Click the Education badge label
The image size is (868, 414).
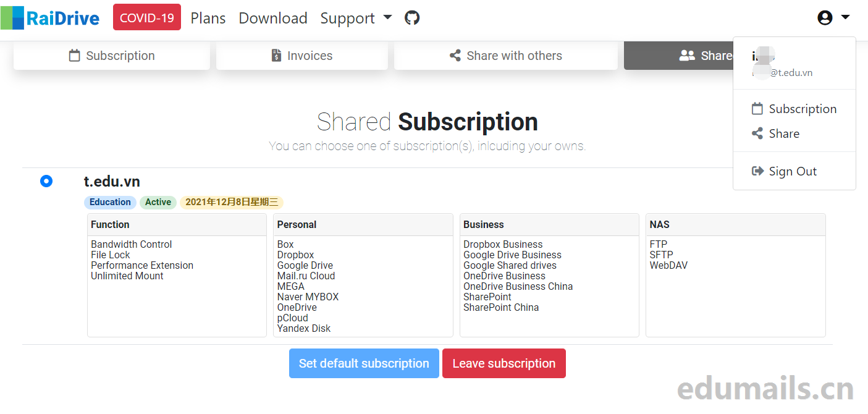110,202
